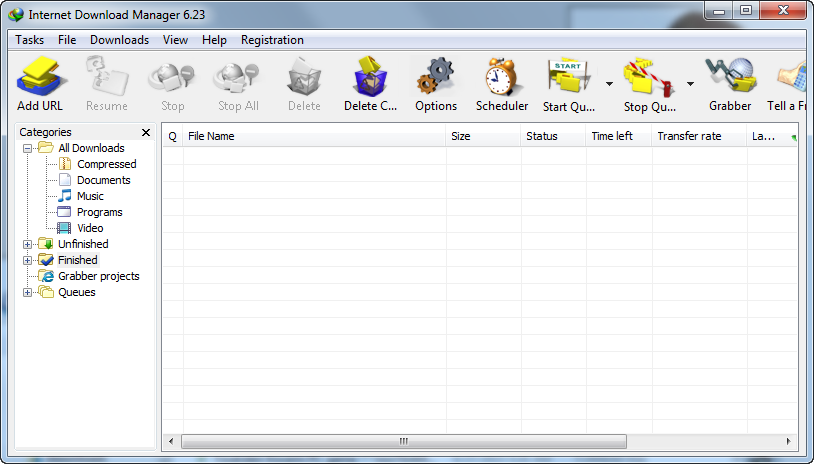The height and width of the screenshot is (464, 814).
Task: Click the scrollbar right arrow
Action: [789, 441]
